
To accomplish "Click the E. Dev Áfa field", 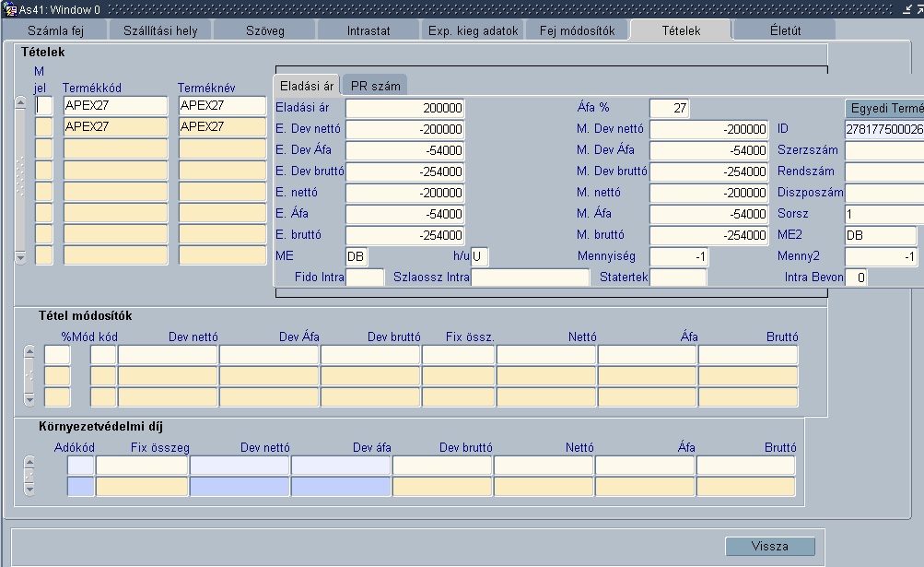I will (x=404, y=150).
